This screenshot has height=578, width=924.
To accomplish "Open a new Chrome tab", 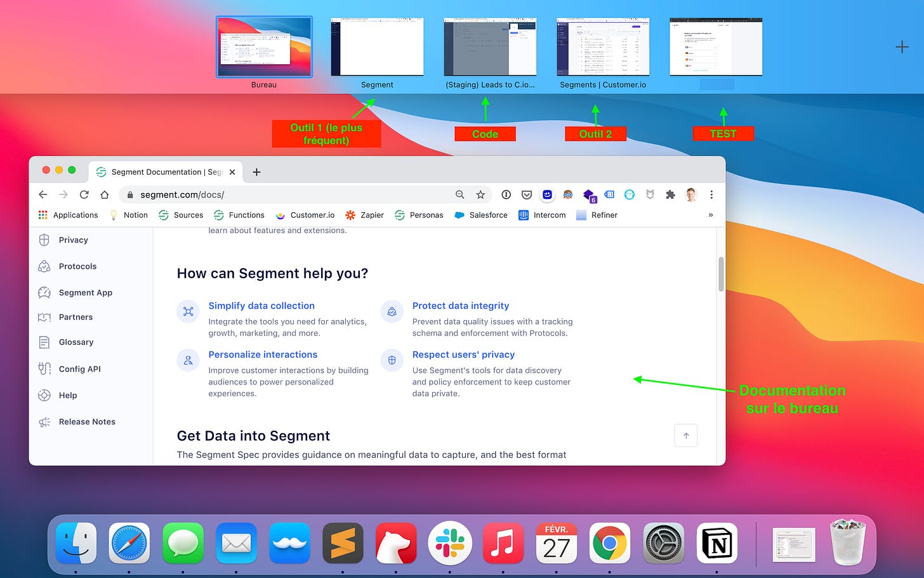I will [256, 172].
